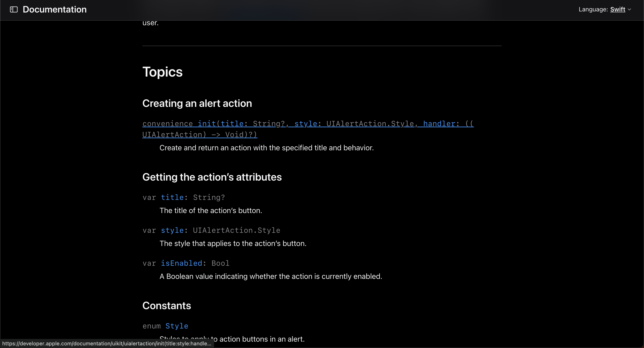This screenshot has height=348, width=644.
Task: Click the URL preview status bar
Action: coord(107,343)
